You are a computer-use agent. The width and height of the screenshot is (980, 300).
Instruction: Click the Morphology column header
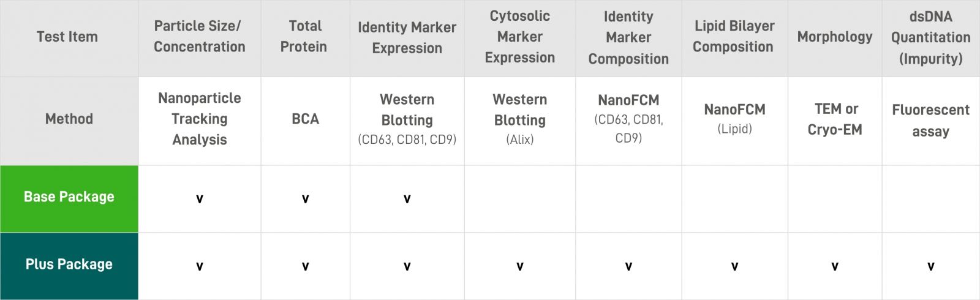tap(835, 38)
